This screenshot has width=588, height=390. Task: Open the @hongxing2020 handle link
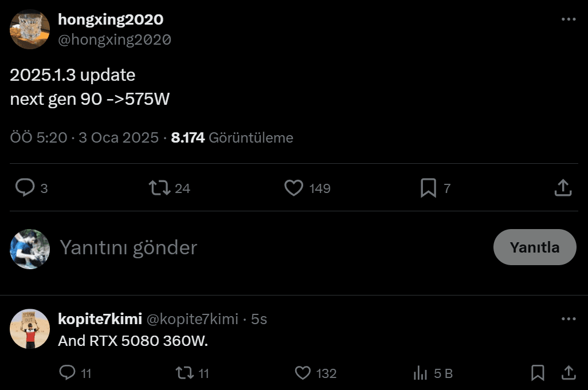[115, 40]
